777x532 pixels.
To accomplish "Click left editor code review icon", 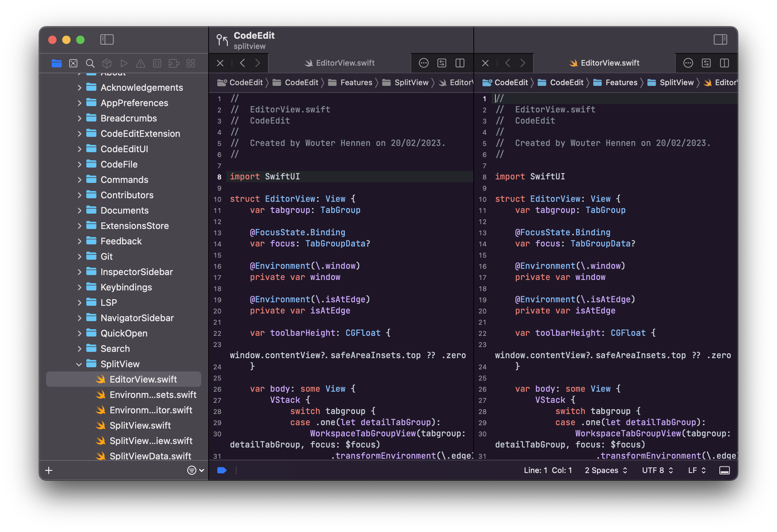I will [x=442, y=63].
